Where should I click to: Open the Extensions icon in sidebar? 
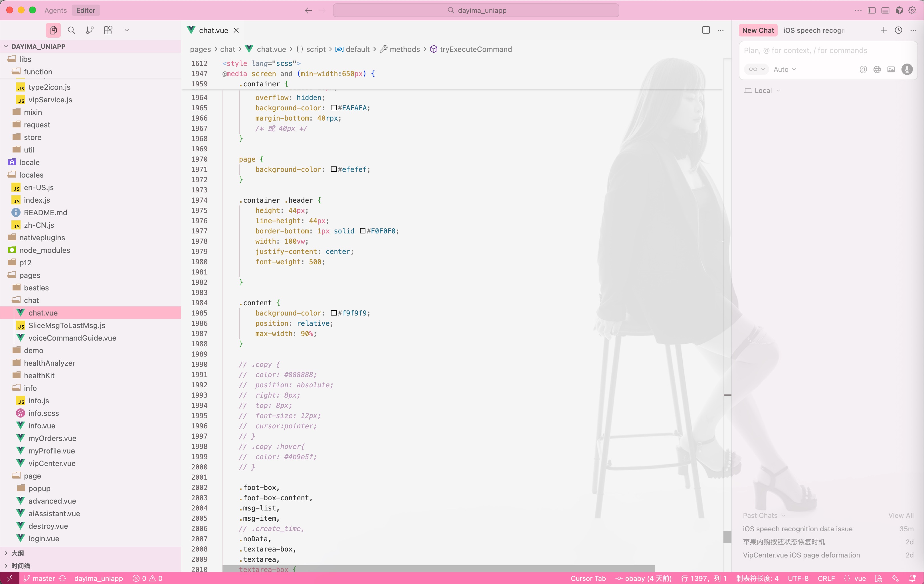click(x=108, y=30)
